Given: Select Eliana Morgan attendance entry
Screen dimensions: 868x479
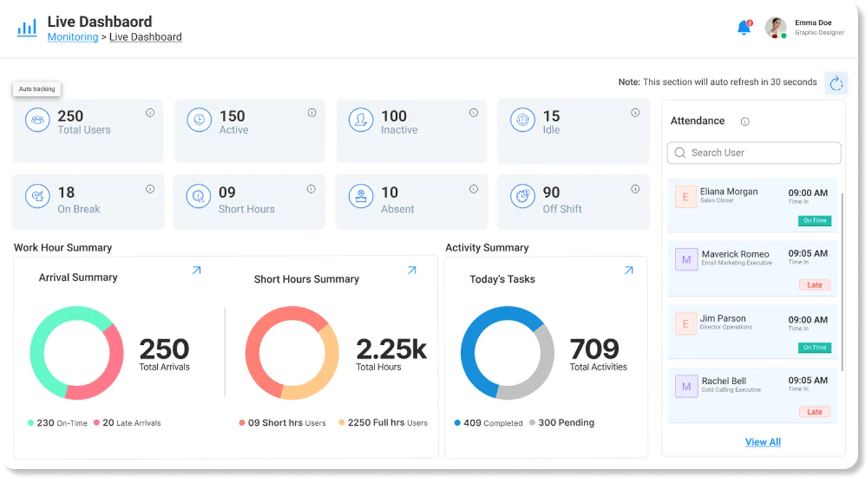Looking at the screenshot, I should coord(752,205).
